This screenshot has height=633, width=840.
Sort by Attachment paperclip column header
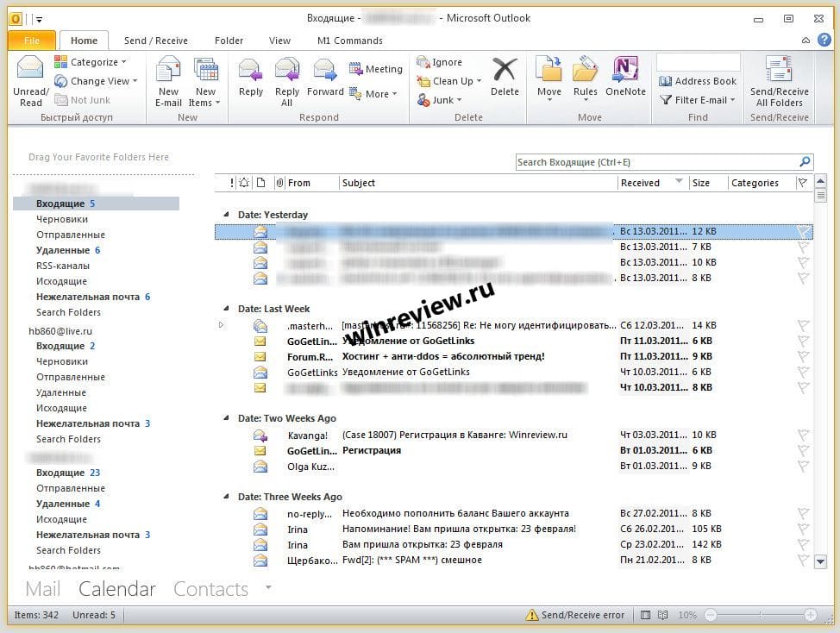click(x=279, y=183)
